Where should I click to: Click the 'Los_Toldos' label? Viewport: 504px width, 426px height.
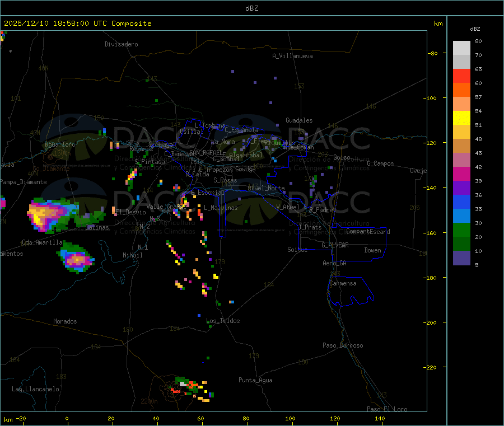[223, 321]
